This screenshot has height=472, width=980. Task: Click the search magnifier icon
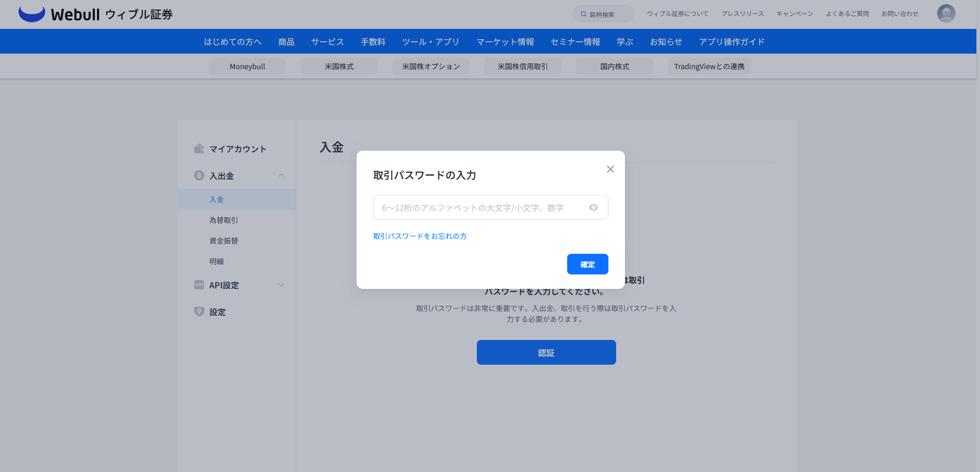pyautogui.click(x=584, y=14)
